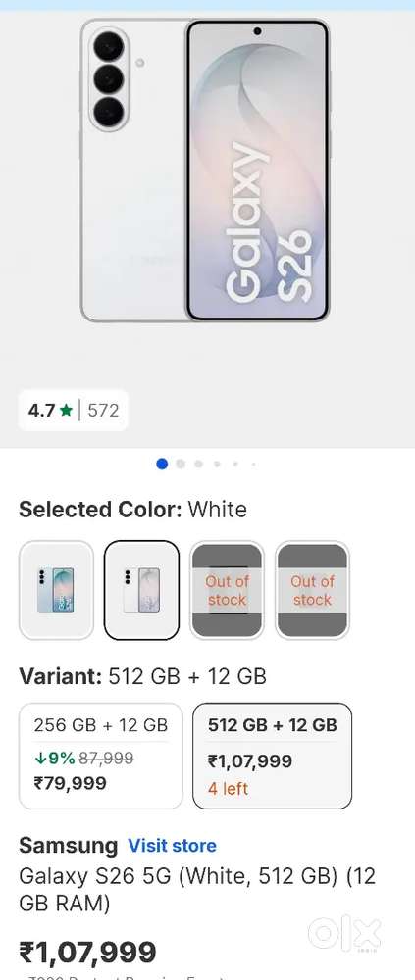Tap the 9% discount arrow icon
This screenshot has height=980, width=415.
(40, 759)
